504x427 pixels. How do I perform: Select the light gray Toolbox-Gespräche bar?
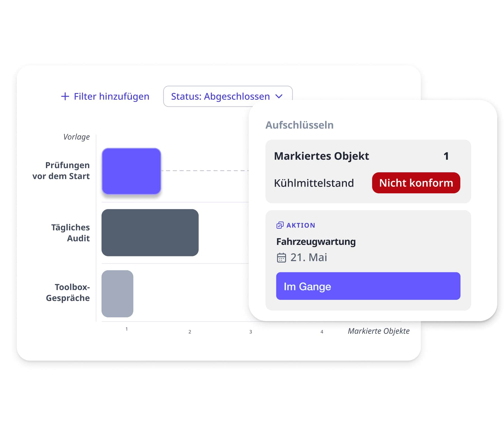[x=117, y=294]
